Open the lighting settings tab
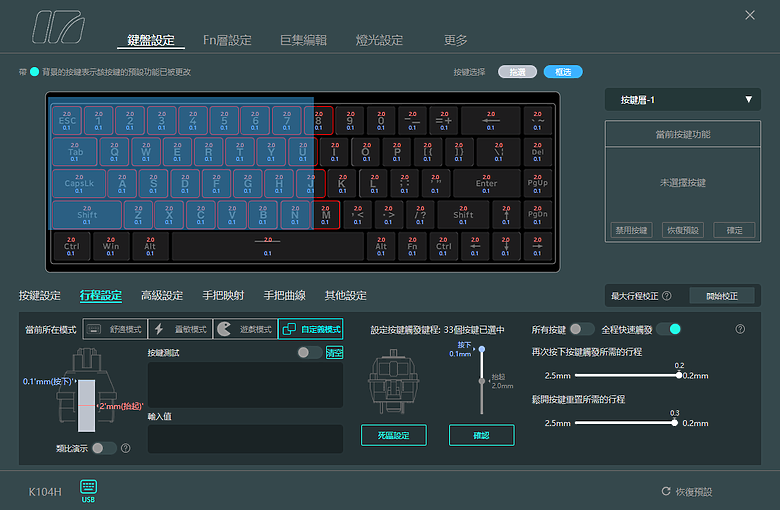780x510 pixels. 379,40
